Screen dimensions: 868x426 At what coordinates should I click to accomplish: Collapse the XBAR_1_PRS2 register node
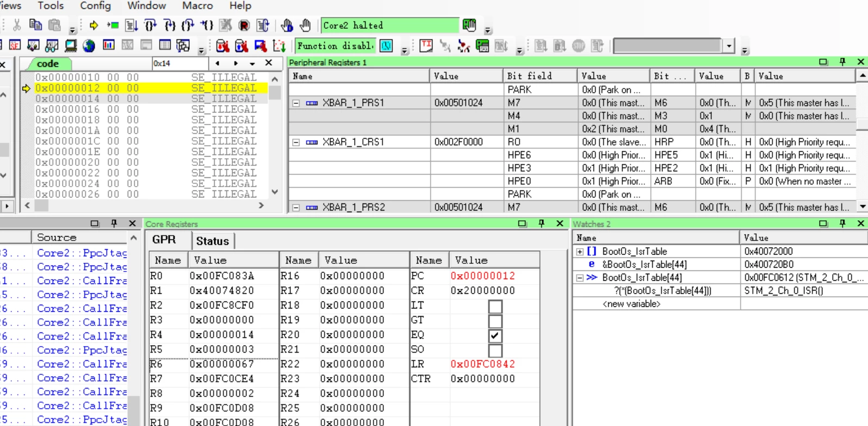point(296,207)
